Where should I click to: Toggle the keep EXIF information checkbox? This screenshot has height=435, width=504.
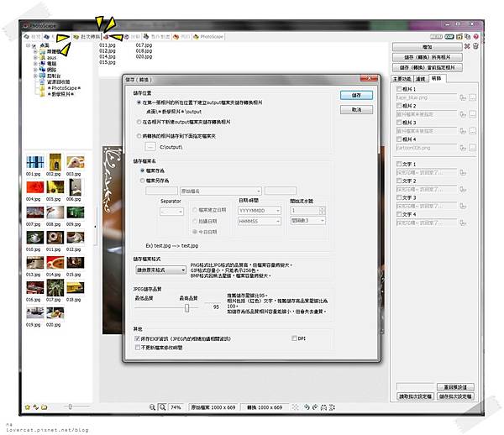[137, 338]
